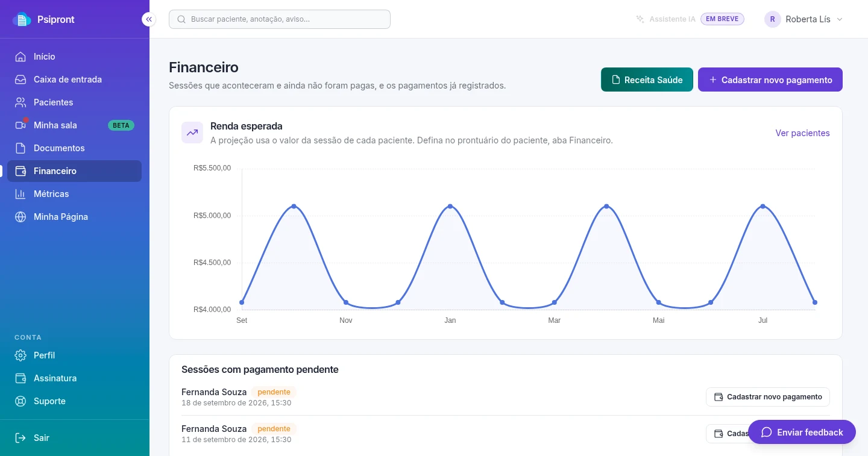Open the Caixa de entrada inbox icon
This screenshot has width=868, height=456.
coord(20,80)
